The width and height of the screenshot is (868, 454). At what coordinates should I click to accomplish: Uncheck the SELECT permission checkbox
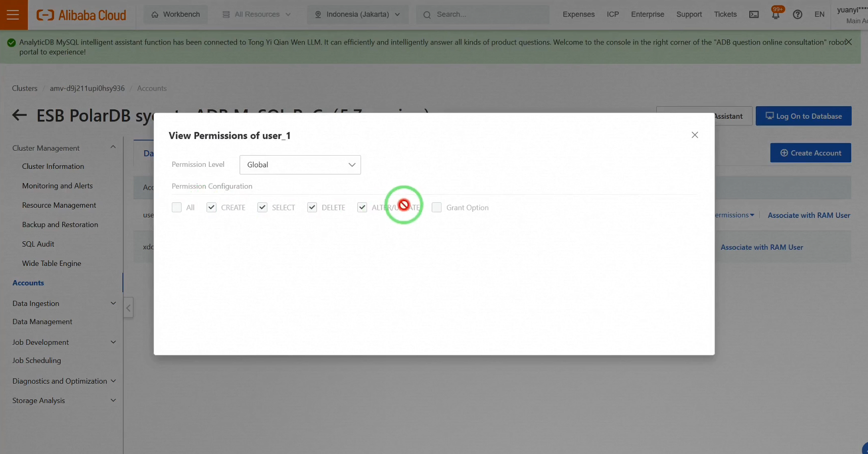(262, 207)
